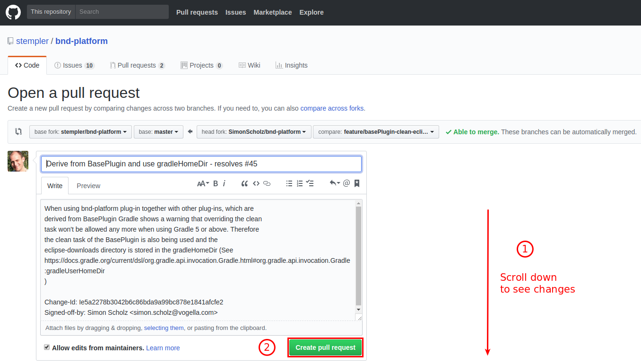The height and width of the screenshot is (364, 641).
Task: Insert a numbered list
Action: click(x=299, y=183)
